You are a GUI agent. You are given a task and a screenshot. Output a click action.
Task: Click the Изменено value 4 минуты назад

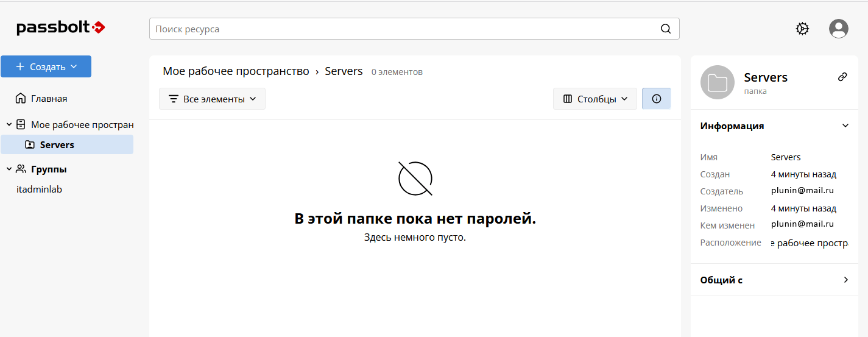pyautogui.click(x=803, y=208)
